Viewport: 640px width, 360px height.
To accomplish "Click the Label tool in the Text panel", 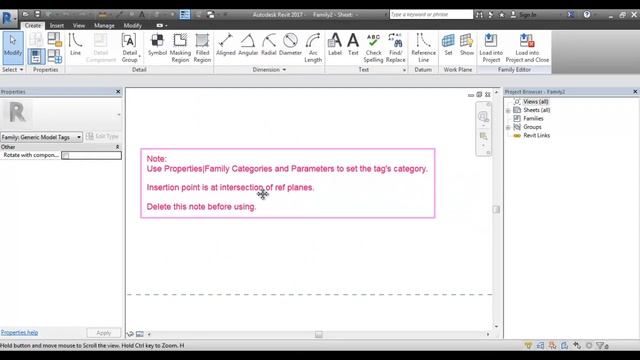I will click(x=335, y=45).
